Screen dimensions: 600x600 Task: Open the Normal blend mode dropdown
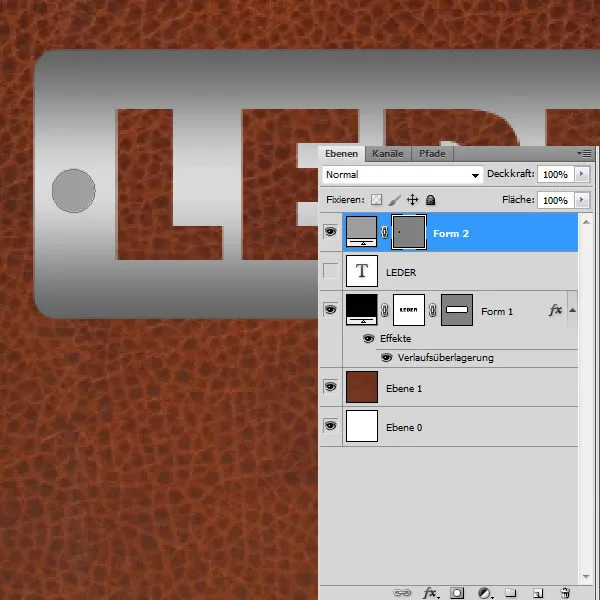coord(402,174)
